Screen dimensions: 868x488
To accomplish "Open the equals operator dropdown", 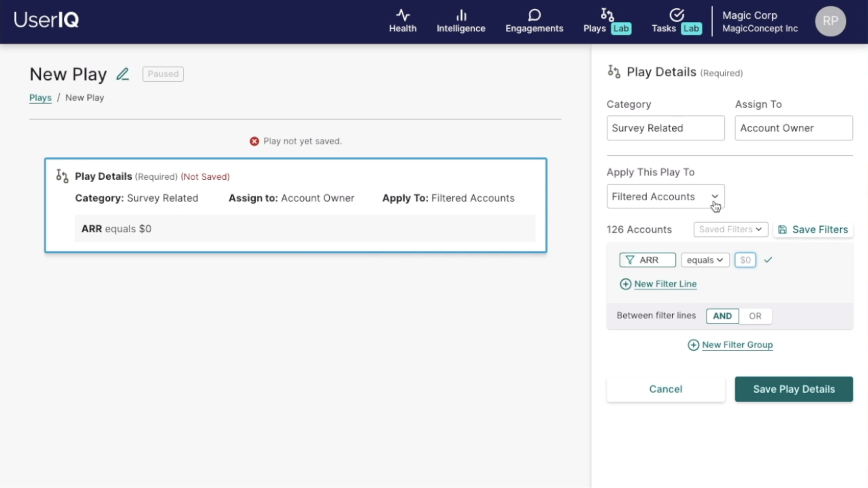I will pos(704,260).
